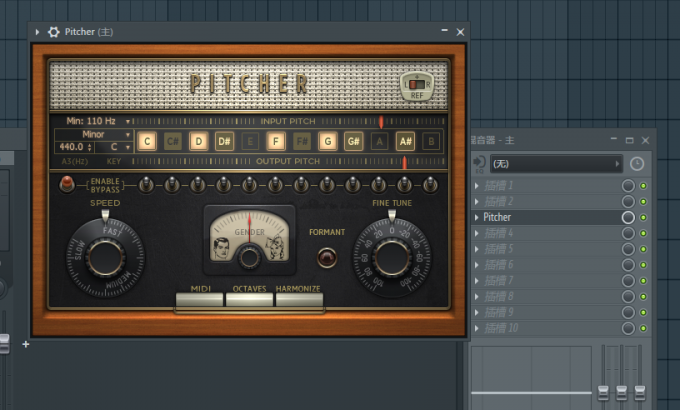This screenshot has width=680, height=410.
Task: Toggle the C# note button
Action: click(x=173, y=141)
